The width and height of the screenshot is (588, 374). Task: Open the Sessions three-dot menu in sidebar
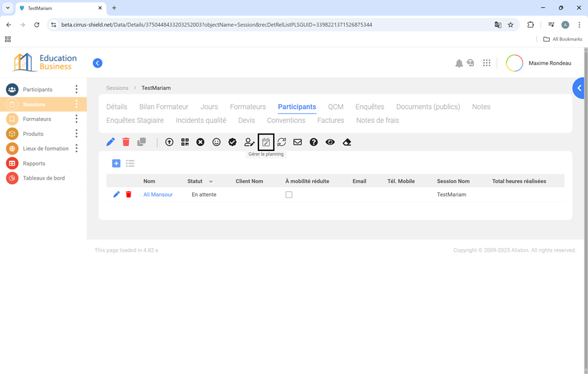[x=76, y=104]
